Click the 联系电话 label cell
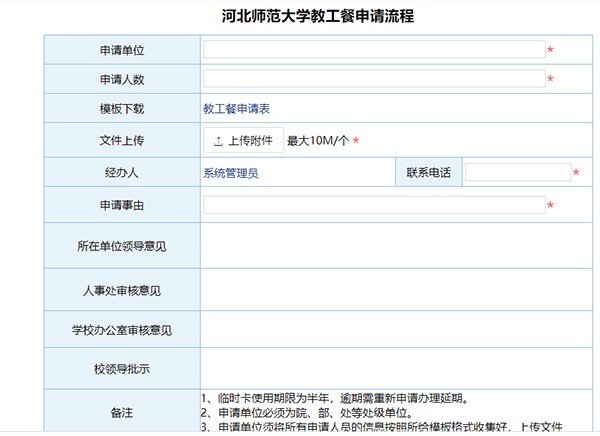This screenshot has width=600, height=436. click(428, 173)
